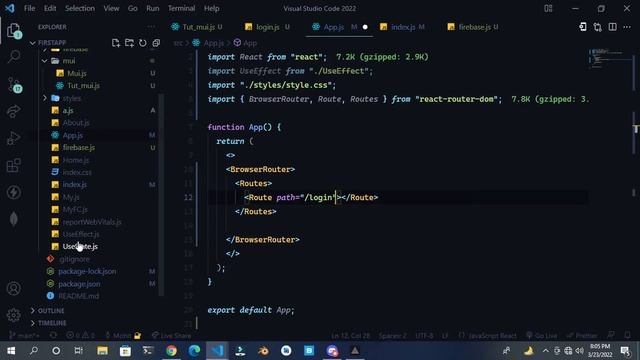Open Microsoft Edge from the taskbar

[194, 351]
